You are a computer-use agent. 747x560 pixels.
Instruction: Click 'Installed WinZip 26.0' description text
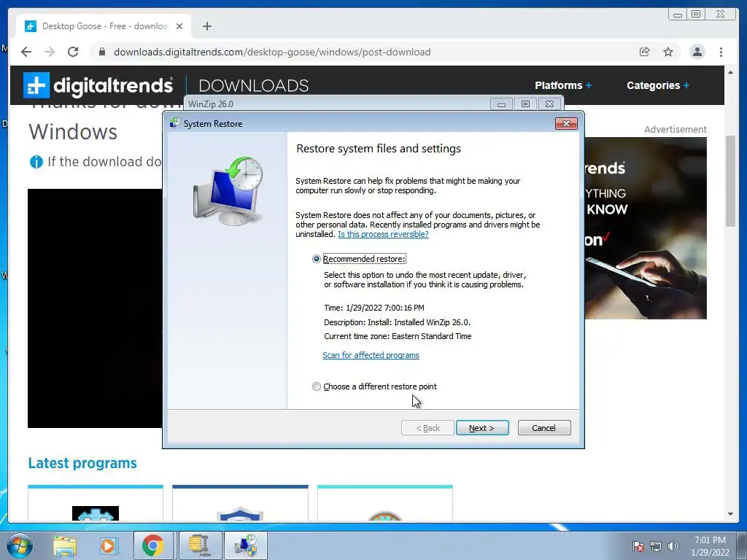pos(432,322)
